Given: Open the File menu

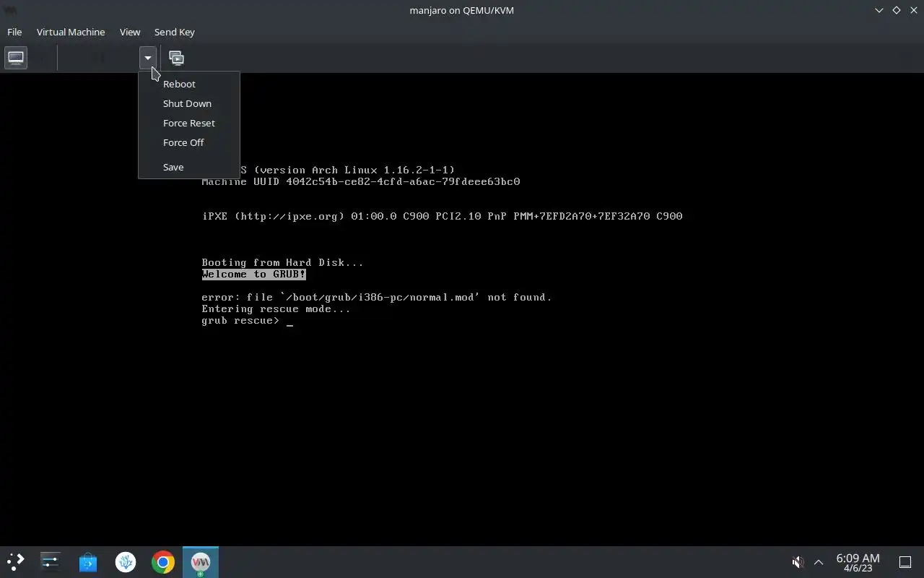Looking at the screenshot, I should (14, 32).
